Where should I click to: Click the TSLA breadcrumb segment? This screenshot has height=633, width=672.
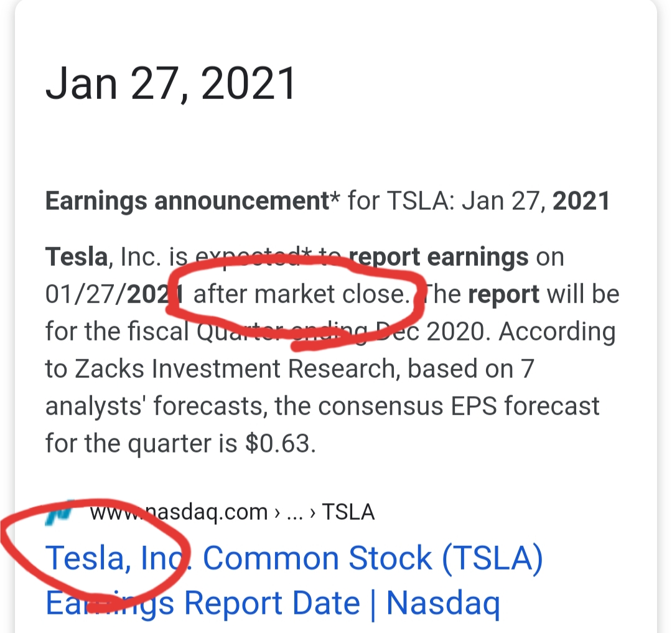(x=348, y=512)
